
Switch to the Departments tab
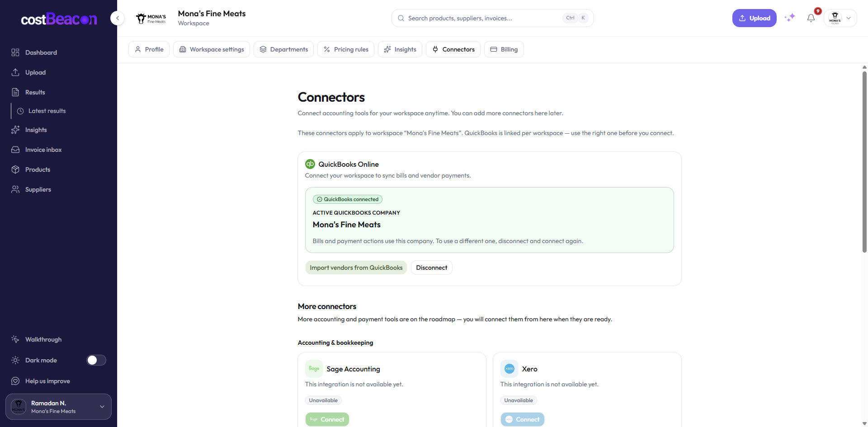(284, 49)
